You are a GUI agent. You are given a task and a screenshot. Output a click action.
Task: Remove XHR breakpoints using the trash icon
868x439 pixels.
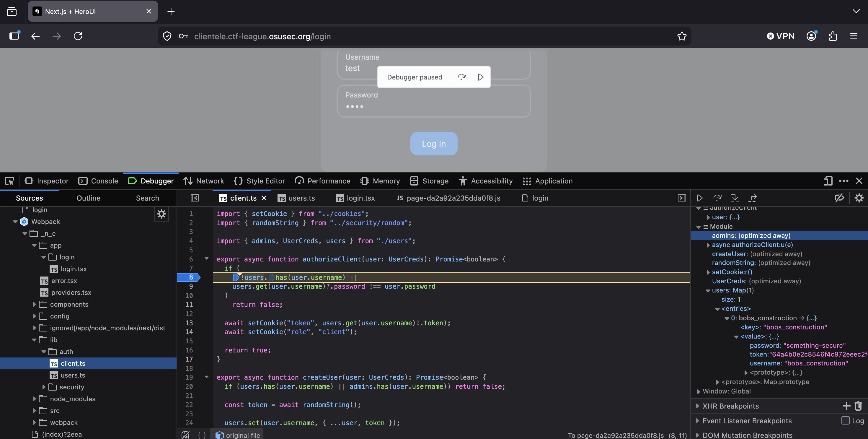(858, 406)
